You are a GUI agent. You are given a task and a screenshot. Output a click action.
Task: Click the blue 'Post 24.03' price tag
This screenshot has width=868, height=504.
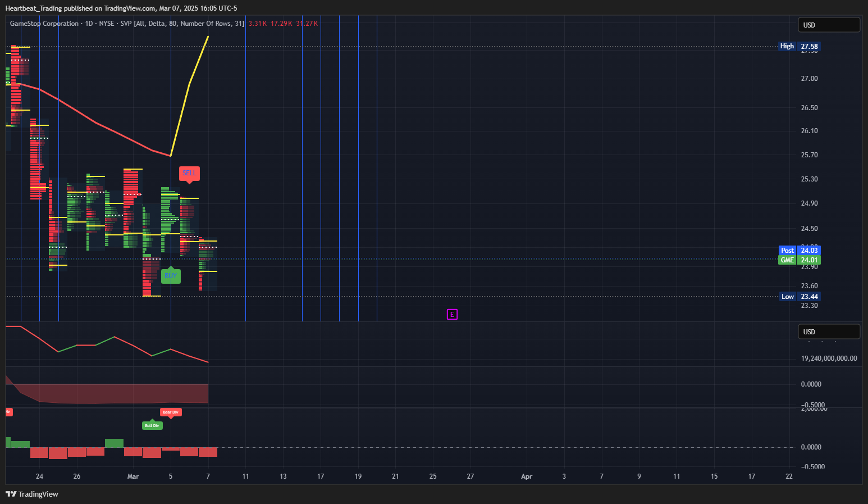pyautogui.click(x=800, y=250)
